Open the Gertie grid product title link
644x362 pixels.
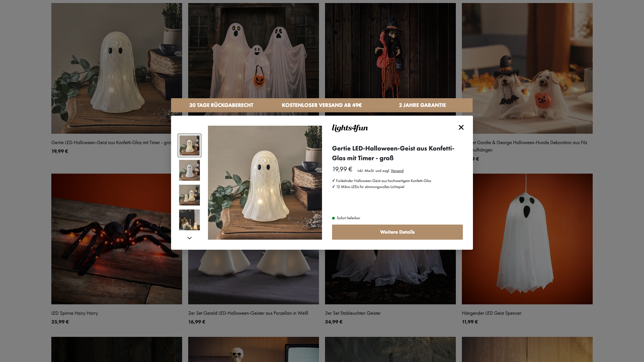pos(111,142)
